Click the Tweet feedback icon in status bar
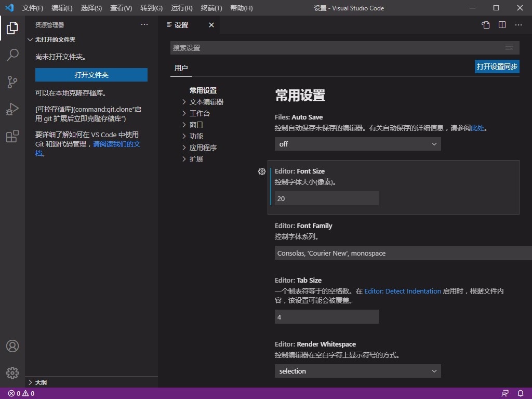Screen dimensions: 532x399 504,393
